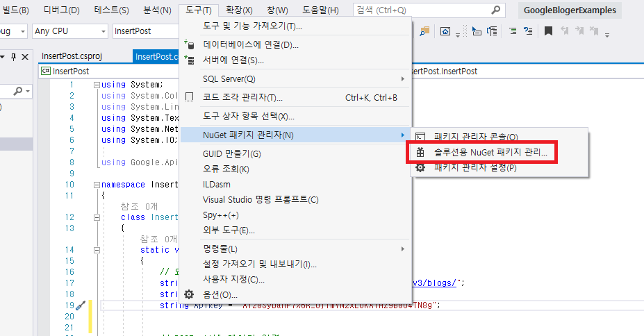Viewport: 644px width, 336px height.
Task: Click the 도구(T) menu header
Action: (x=199, y=10)
